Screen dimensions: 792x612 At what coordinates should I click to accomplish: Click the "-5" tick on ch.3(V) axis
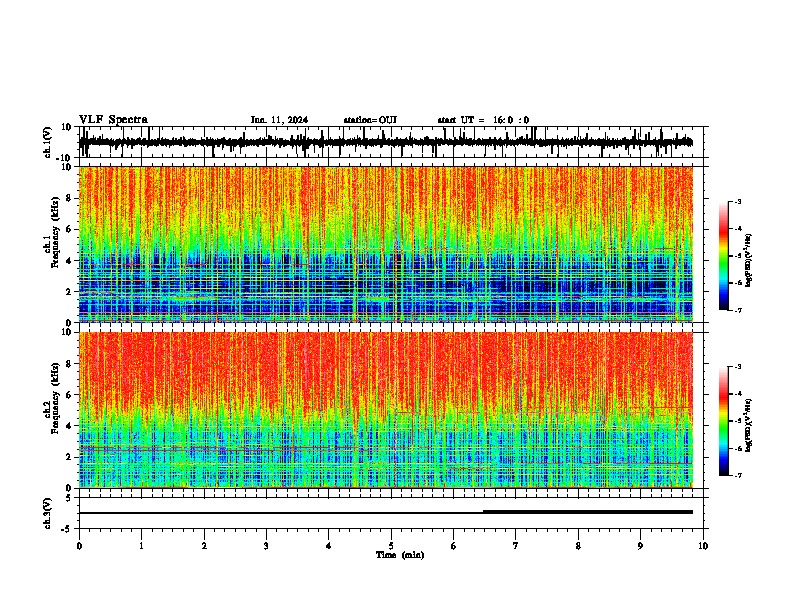coord(67,529)
